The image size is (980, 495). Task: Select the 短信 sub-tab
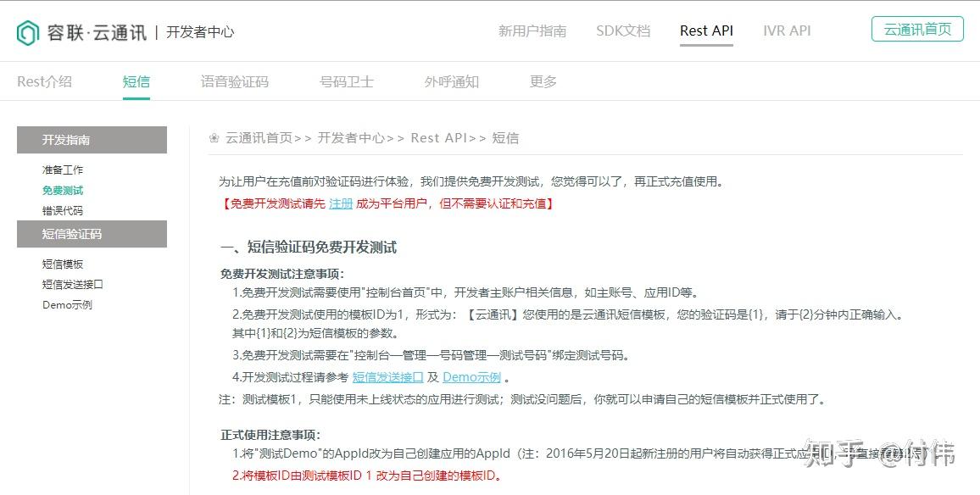(136, 82)
